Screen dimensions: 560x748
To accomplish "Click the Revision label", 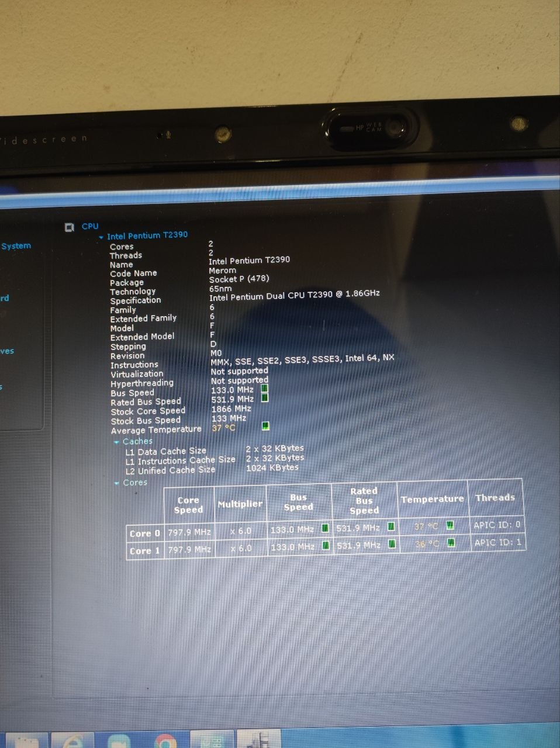I will [127, 356].
